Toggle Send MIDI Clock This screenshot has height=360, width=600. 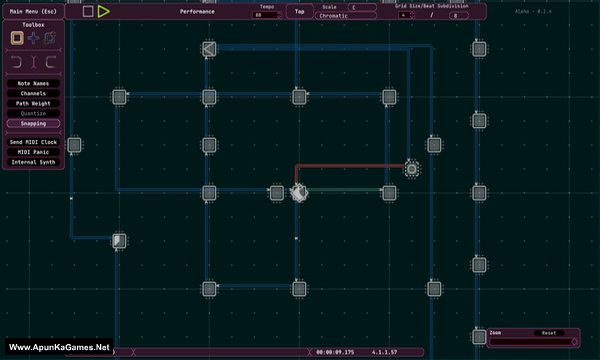[x=33, y=142]
